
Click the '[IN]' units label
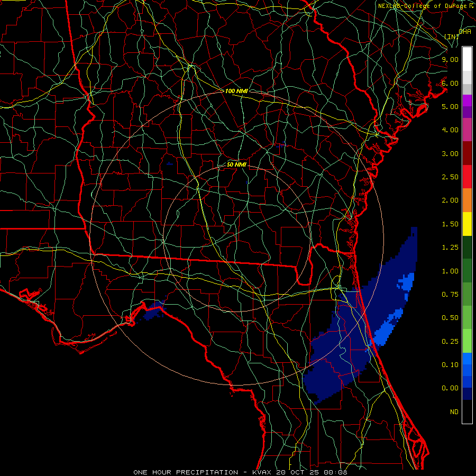point(452,36)
